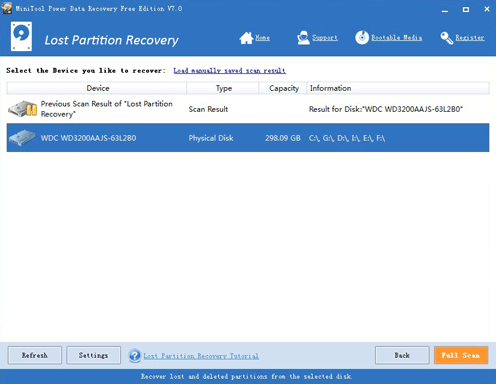
Task: Click Load manually saved scan result link
Action: [229, 71]
